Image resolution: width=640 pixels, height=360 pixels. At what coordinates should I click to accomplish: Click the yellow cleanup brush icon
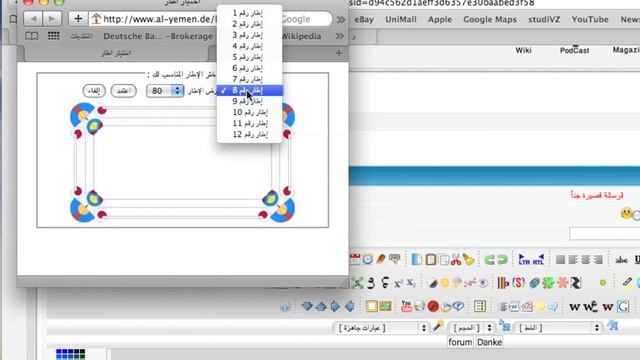(469, 260)
